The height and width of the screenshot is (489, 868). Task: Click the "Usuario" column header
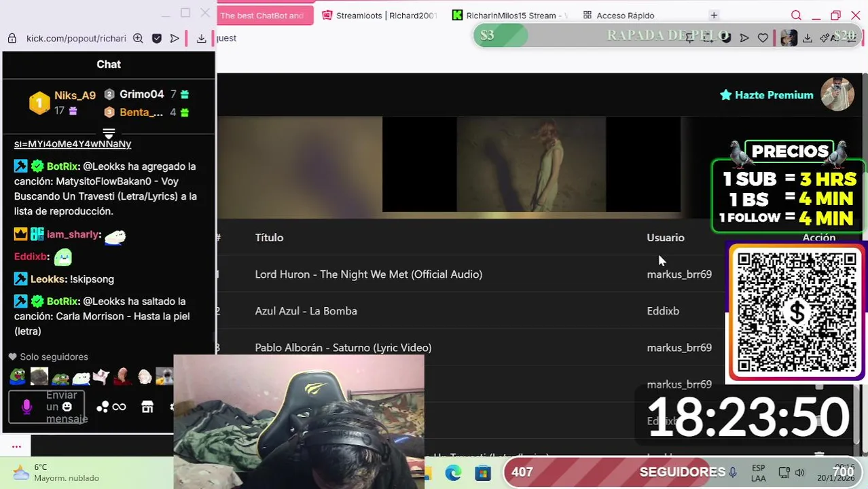[666, 238]
